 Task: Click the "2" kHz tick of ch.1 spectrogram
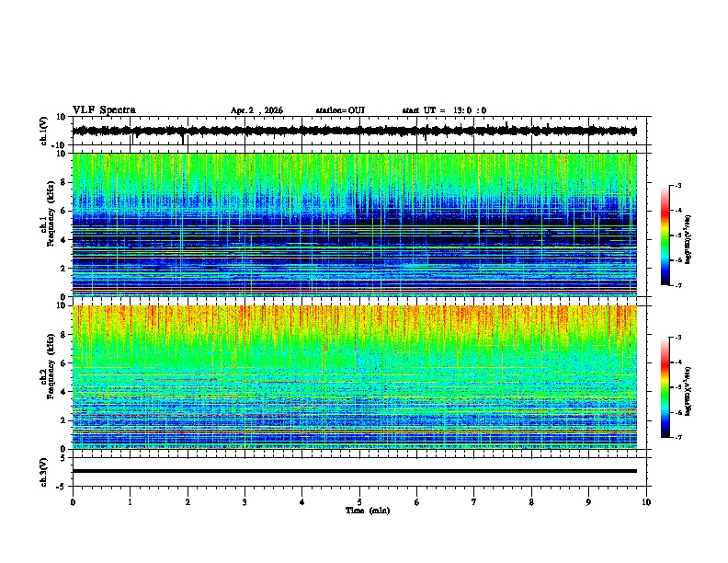click(x=63, y=268)
